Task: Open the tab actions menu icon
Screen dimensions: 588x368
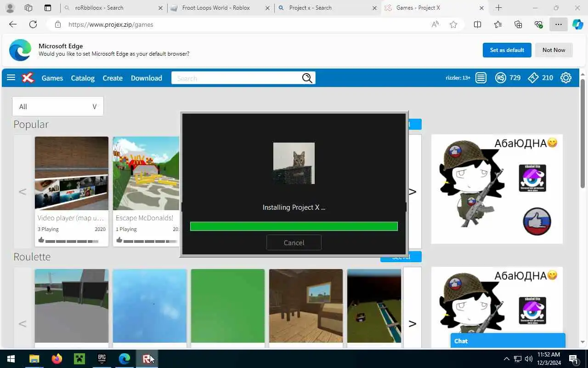Action: tap(48, 8)
